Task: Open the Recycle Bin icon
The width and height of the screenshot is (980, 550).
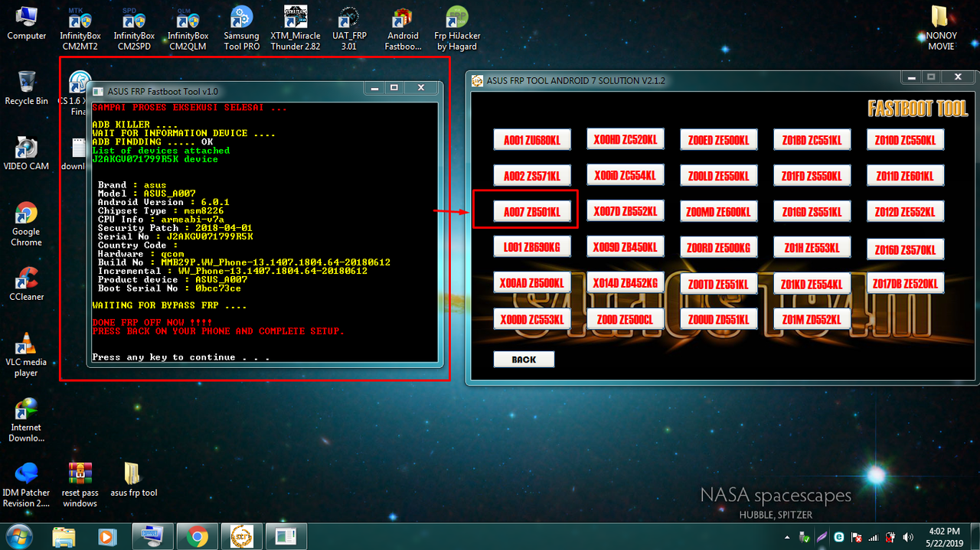Action: 27,86
